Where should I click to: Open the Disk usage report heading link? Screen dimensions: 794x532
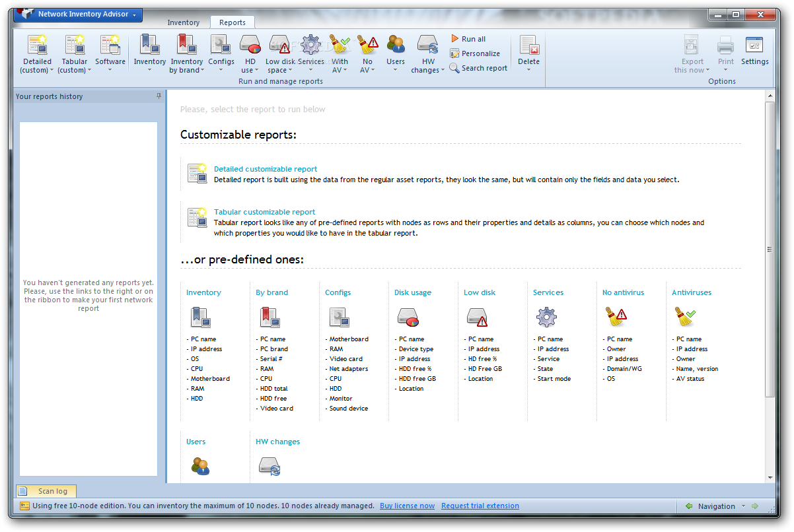(413, 292)
